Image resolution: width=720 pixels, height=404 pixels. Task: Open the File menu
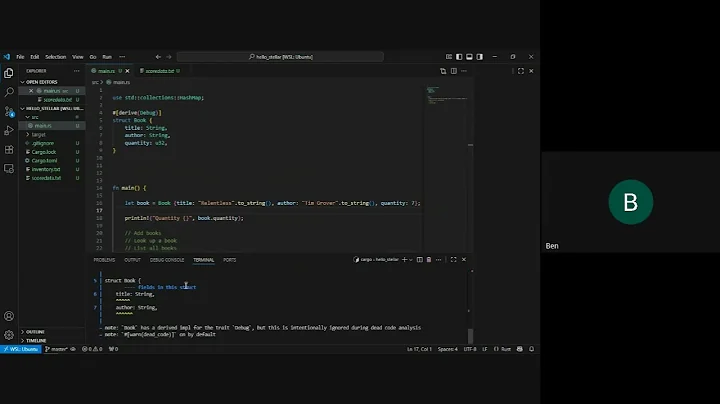coord(20,57)
